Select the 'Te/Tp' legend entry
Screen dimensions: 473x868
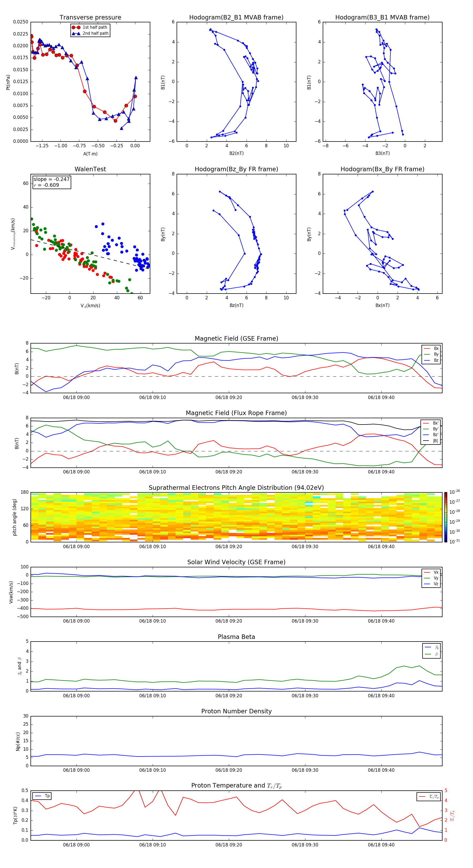[429, 796]
